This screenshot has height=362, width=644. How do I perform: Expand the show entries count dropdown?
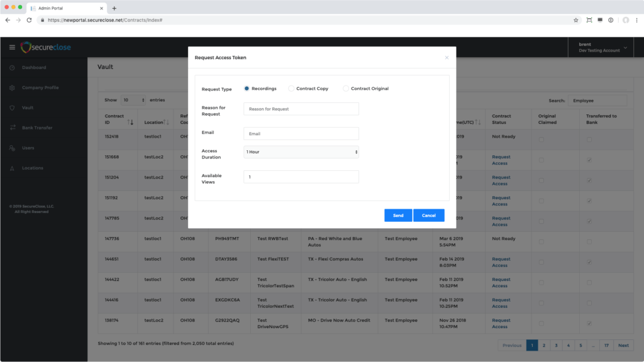click(133, 100)
